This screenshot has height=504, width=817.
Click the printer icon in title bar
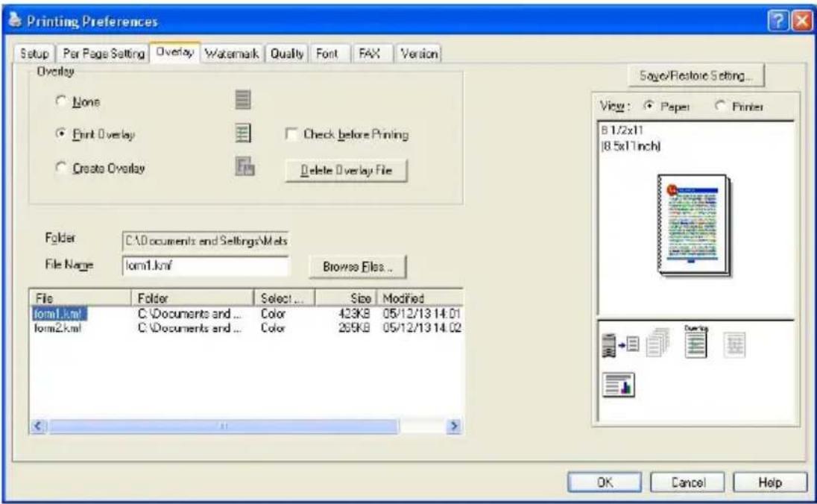(15, 20)
